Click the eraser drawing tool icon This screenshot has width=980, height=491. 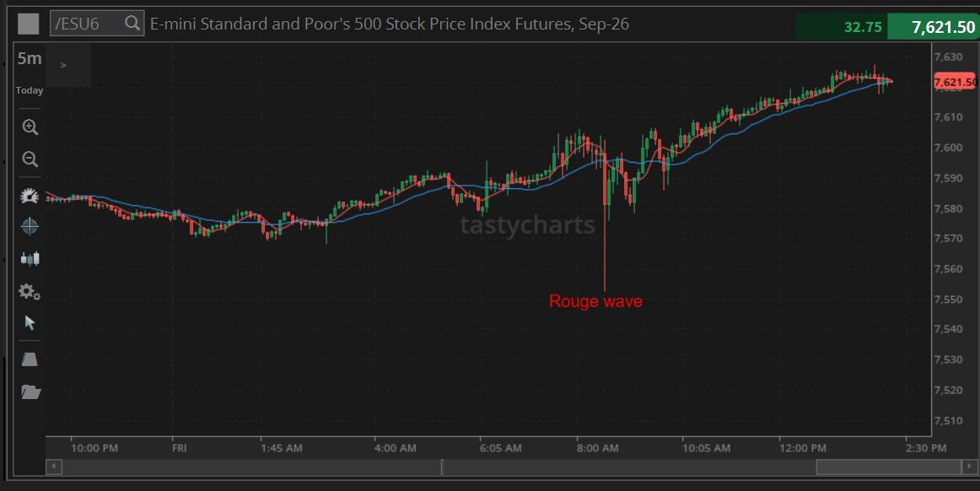click(x=30, y=359)
